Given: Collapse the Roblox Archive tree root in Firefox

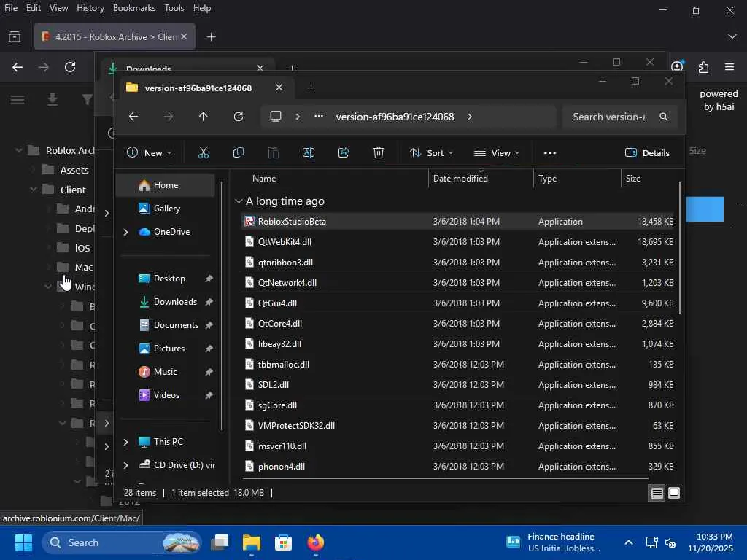Looking at the screenshot, I should click(x=18, y=150).
